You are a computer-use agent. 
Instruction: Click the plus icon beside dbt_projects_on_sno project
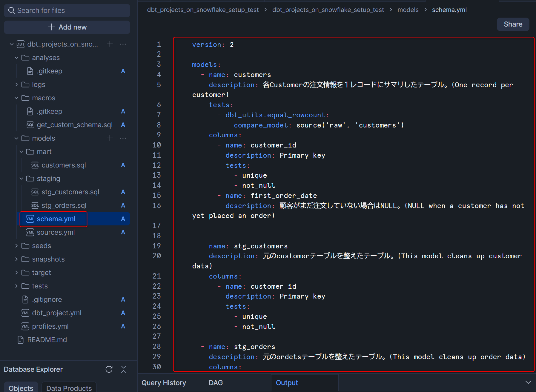pyautogui.click(x=110, y=44)
